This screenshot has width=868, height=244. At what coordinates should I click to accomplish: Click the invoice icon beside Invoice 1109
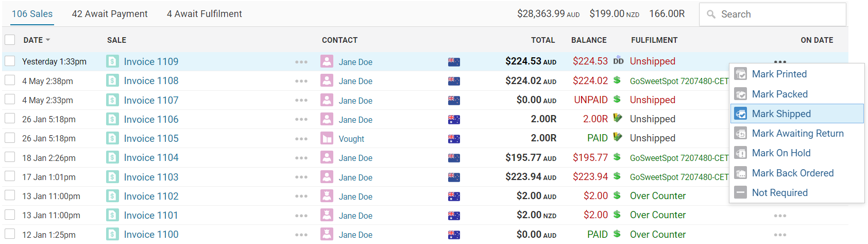coord(112,62)
